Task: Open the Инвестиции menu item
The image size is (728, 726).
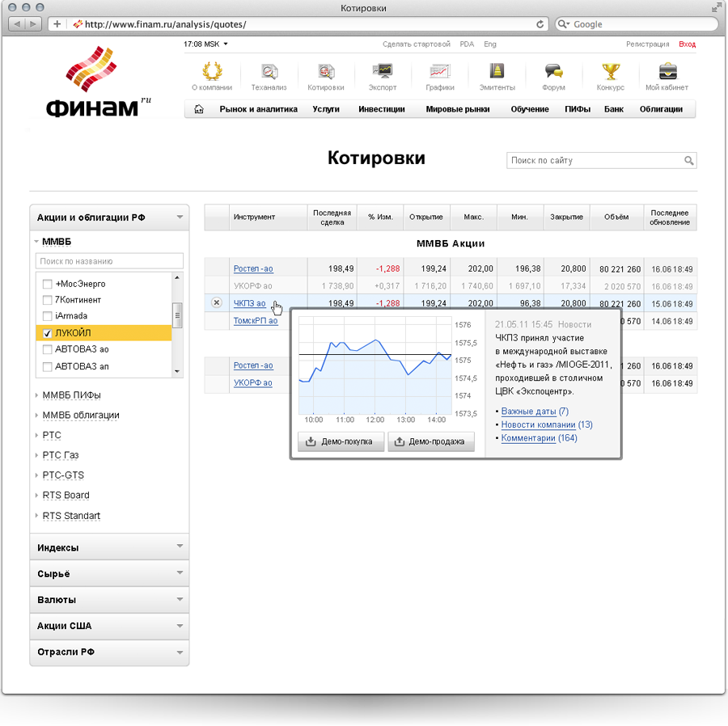Action: [x=382, y=109]
